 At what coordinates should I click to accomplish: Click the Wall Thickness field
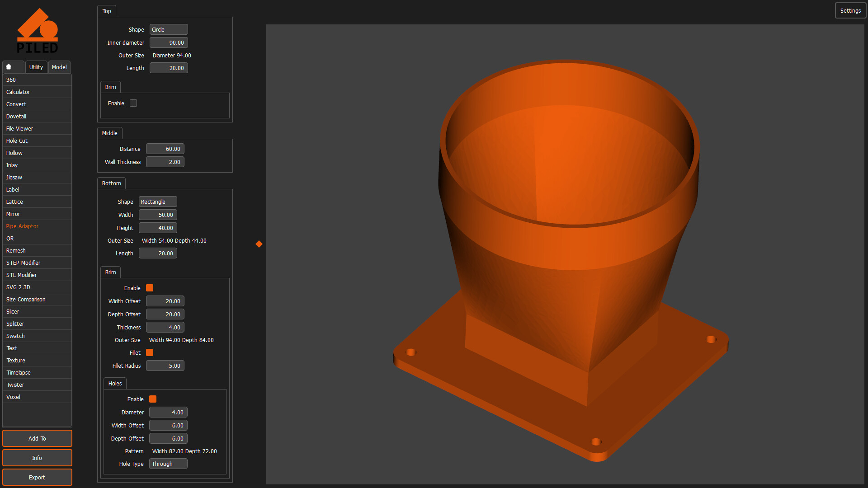coord(165,162)
